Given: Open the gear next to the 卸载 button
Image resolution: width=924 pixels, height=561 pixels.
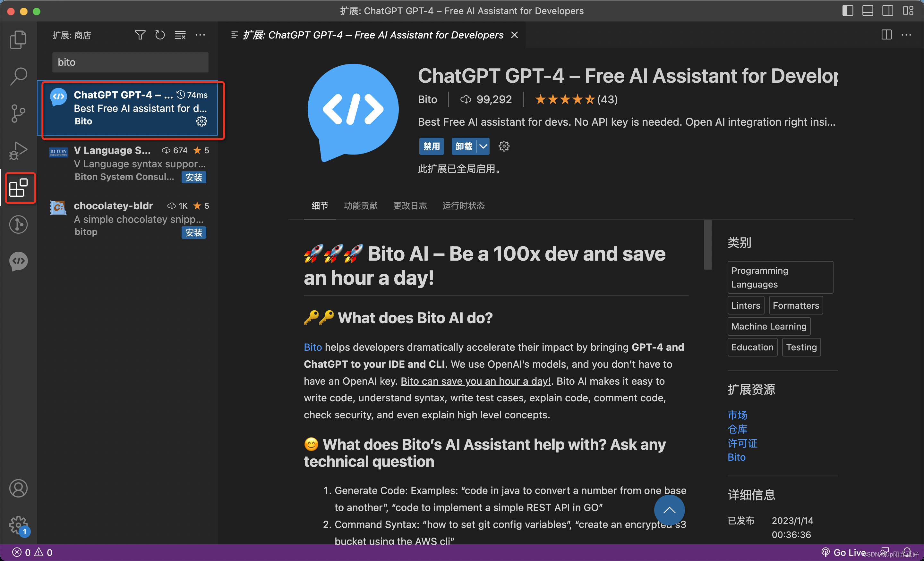Looking at the screenshot, I should pos(504,146).
